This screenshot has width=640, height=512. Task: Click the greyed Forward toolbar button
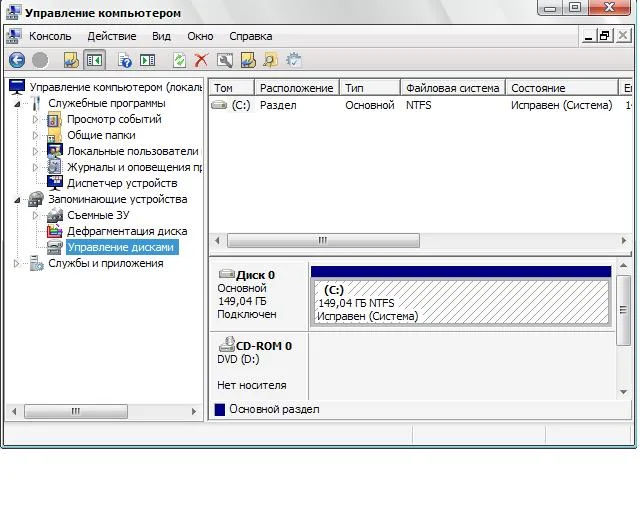pyautogui.click(x=40, y=60)
